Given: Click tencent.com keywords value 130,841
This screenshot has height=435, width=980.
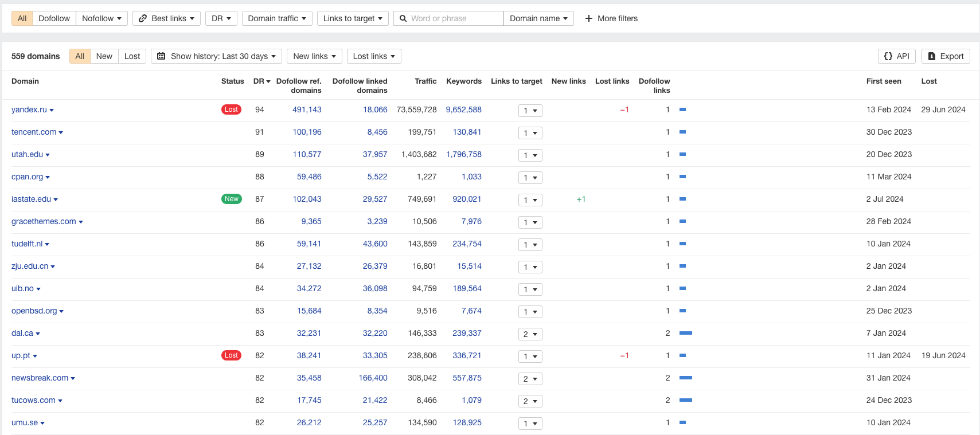Looking at the screenshot, I should point(467,132).
